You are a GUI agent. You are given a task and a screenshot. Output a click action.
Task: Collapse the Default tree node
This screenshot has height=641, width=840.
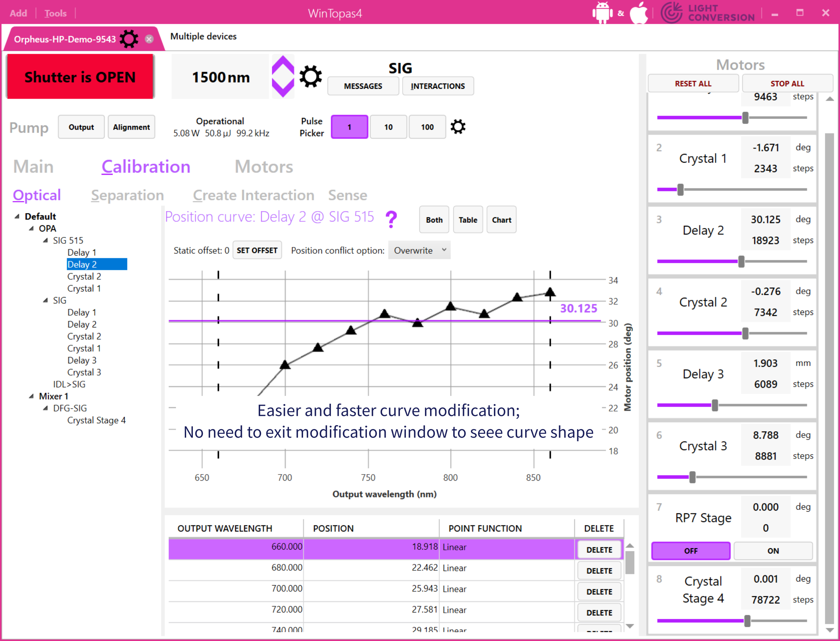click(17, 216)
